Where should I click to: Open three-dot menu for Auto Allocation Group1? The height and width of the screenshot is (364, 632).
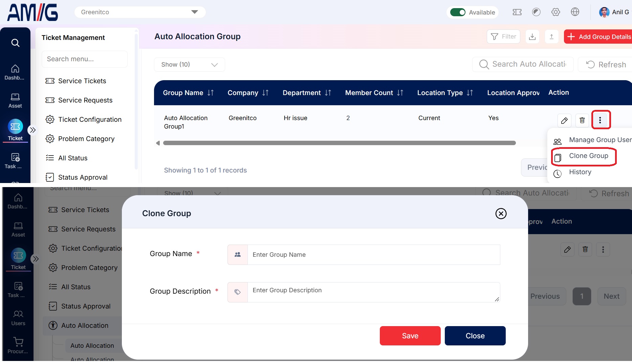600,120
